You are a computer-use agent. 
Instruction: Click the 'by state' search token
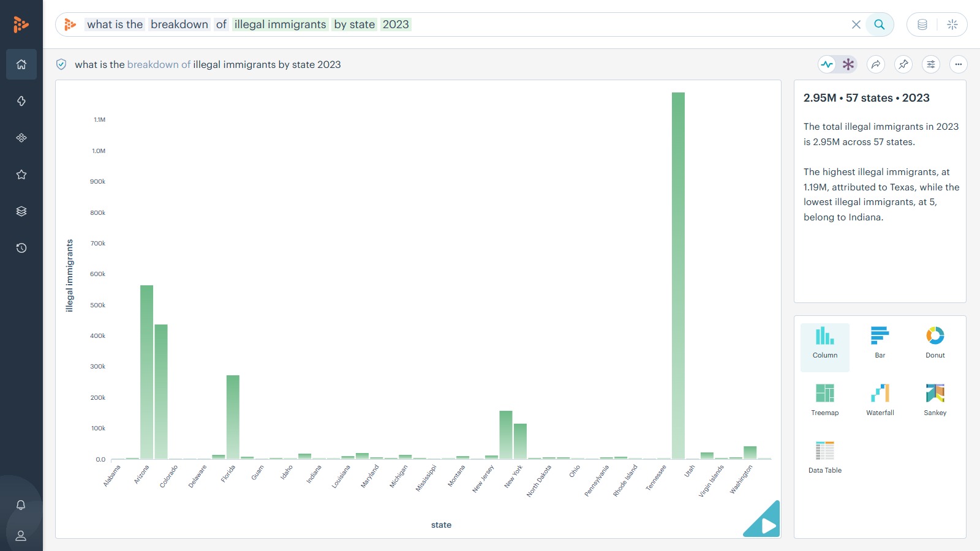pyautogui.click(x=354, y=24)
